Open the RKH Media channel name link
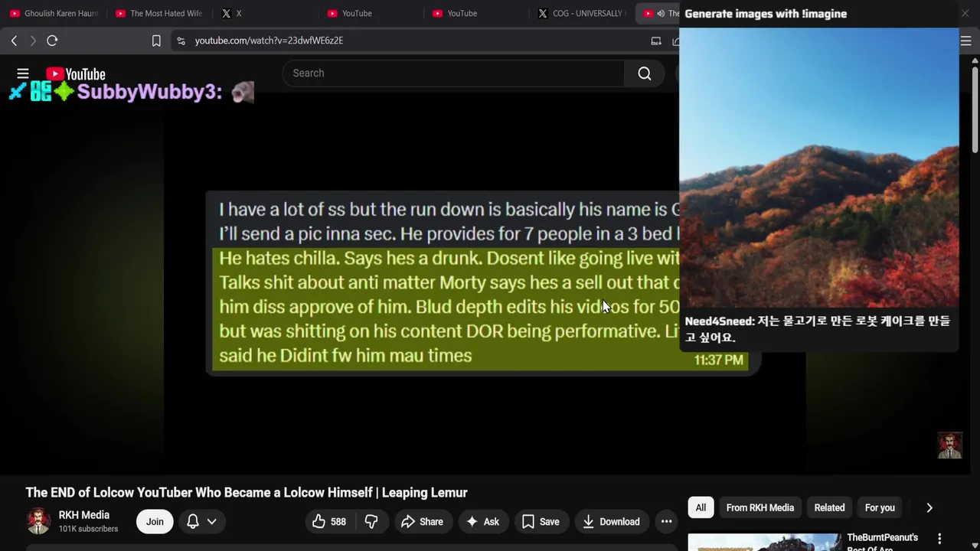This screenshot has width=980, height=551. (84, 515)
